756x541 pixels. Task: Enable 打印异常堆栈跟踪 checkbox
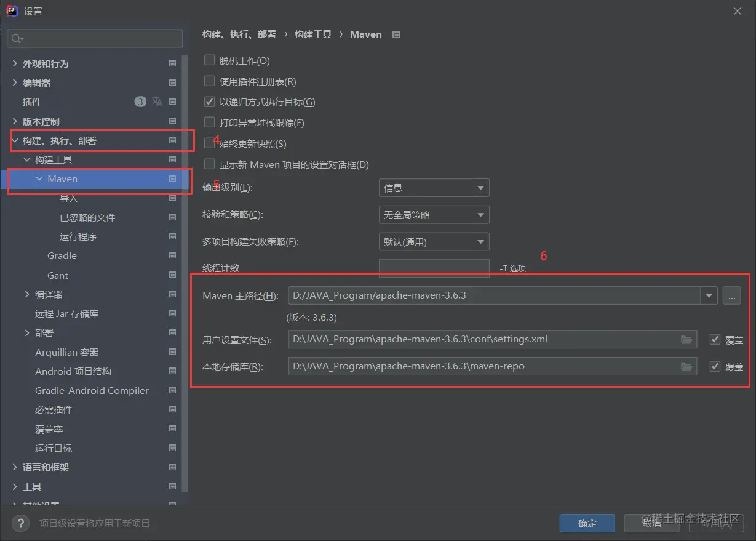click(209, 122)
